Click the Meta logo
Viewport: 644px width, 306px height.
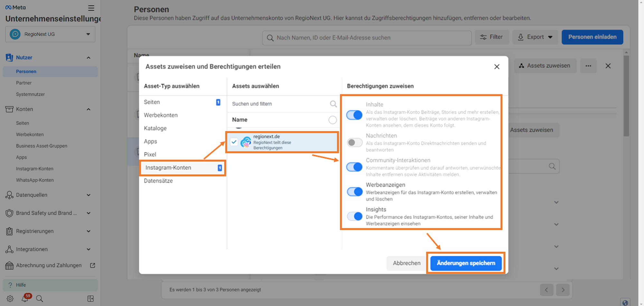pos(15,7)
